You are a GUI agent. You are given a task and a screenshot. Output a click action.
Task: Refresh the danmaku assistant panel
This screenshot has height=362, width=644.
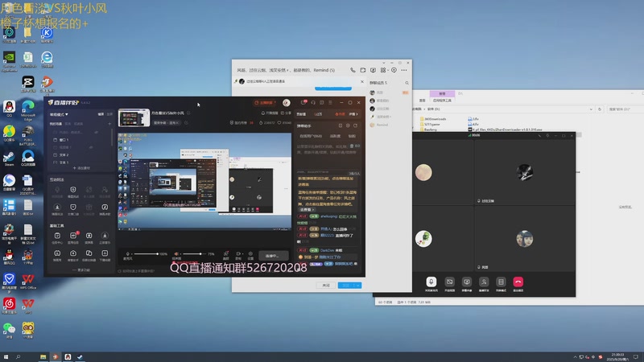355,125
